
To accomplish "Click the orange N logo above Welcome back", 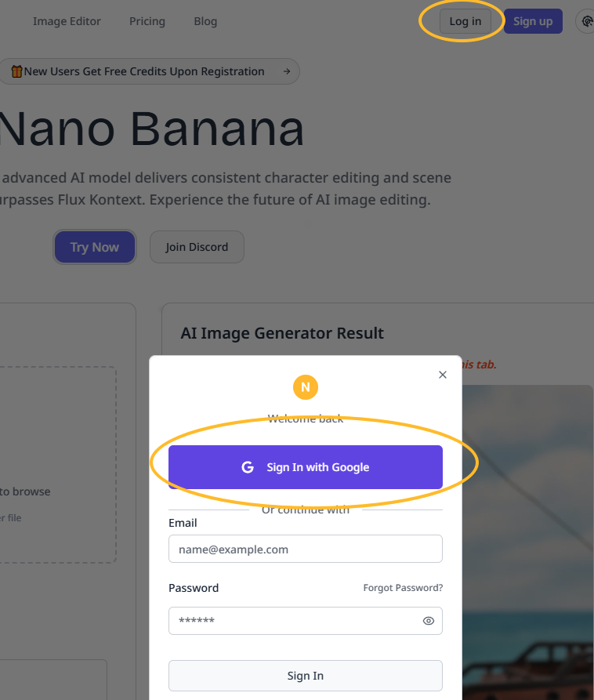I will 305,387.
